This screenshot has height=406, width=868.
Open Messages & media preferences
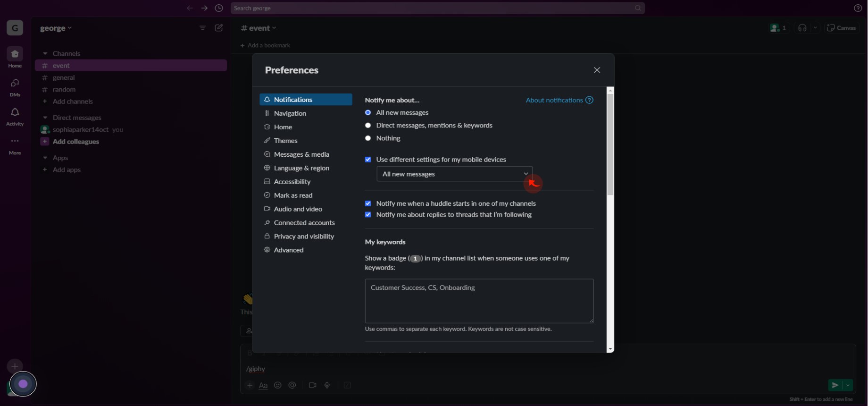pyautogui.click(x=306, y=154)
